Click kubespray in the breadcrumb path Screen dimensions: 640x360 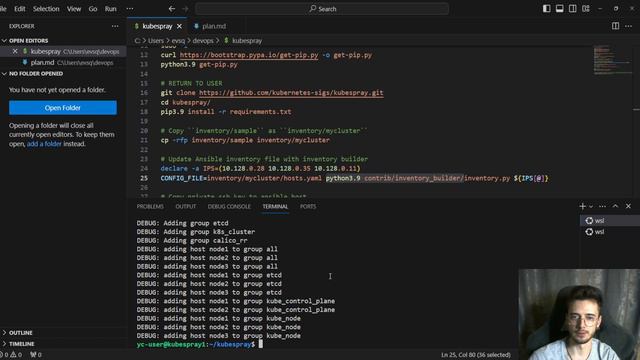(x=247, y=40)
